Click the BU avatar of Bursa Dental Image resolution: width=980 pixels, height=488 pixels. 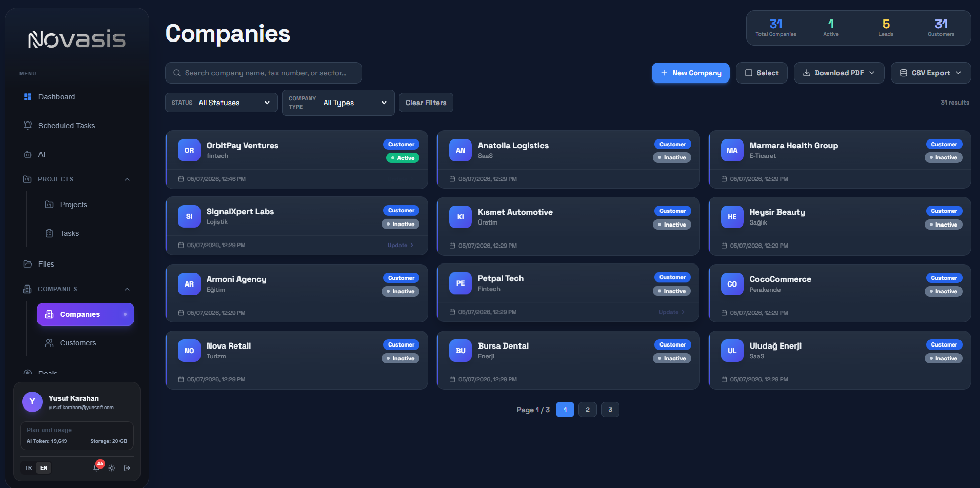[x=461, y=351]
